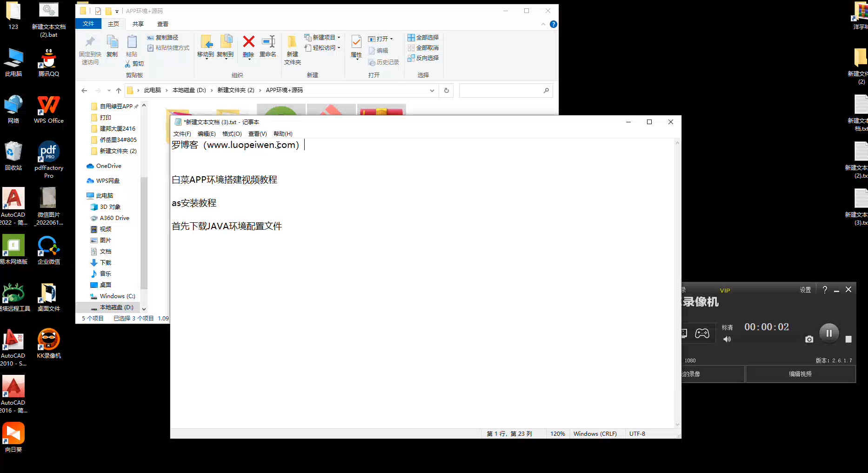
Task: Open Notepad Format menu
Action: tap(232, 134)
